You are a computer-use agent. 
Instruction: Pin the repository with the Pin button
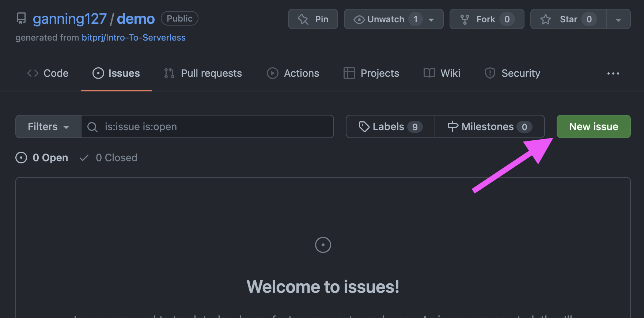pyautogui.click(x=313, y=19)
